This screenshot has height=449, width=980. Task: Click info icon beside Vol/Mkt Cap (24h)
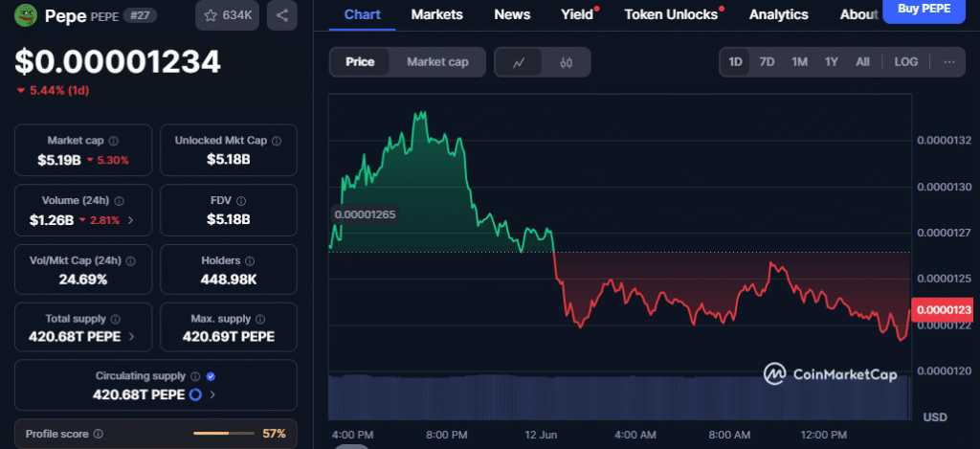[131, 260]
